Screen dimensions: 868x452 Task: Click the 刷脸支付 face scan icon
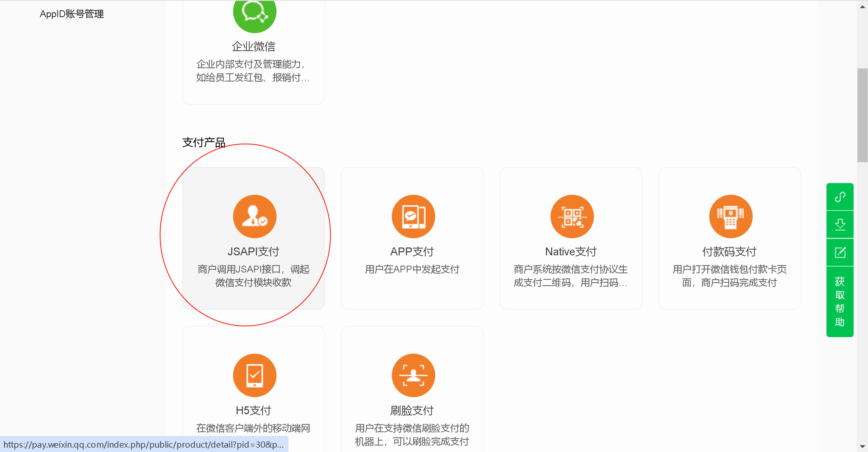pos(413,375)
